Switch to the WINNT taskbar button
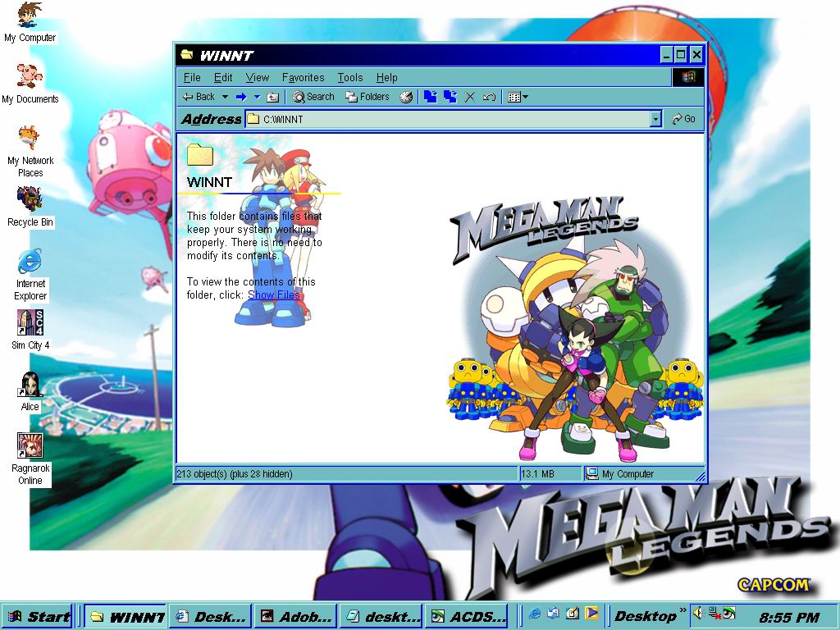 pos(126,617)
